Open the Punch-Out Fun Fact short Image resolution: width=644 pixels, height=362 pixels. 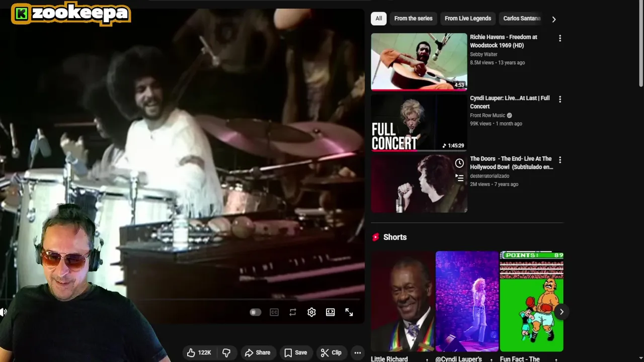coord(531,301)
